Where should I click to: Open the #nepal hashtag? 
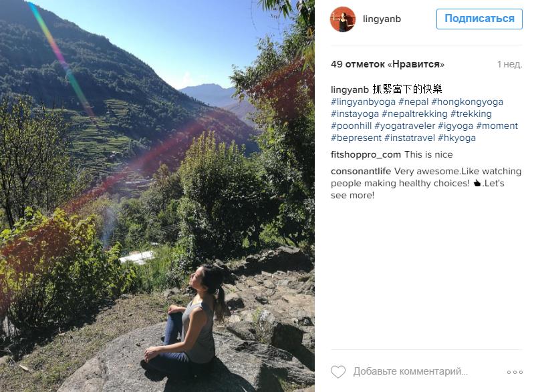point(414,102)
